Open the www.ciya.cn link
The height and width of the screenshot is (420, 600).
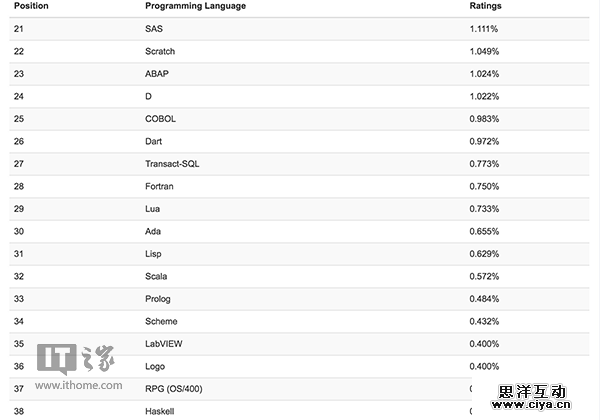click(x=534, y=408)
